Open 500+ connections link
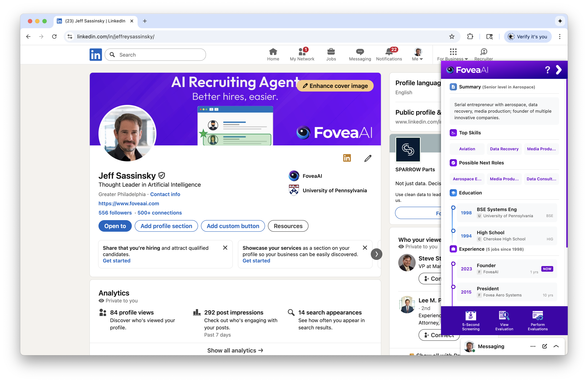 coord(160,213)
